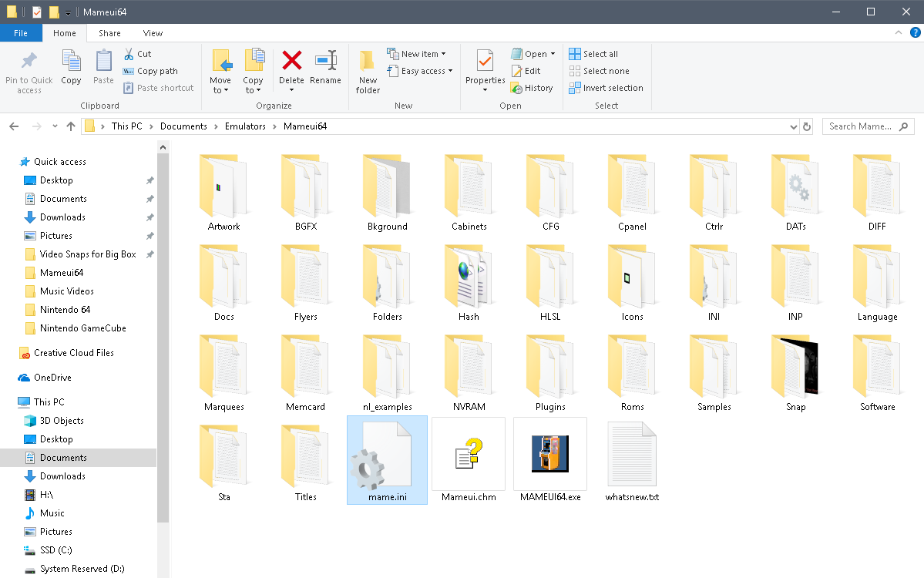Open Music under This PC
The width and height of the screenshot is (924, 578).
click(x=52, y=513)
